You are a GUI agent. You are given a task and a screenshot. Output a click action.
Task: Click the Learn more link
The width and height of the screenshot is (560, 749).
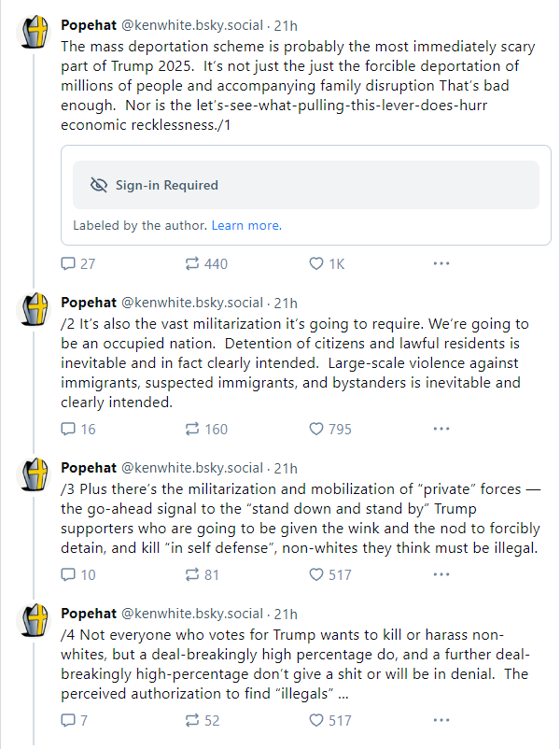pos(246,225)
